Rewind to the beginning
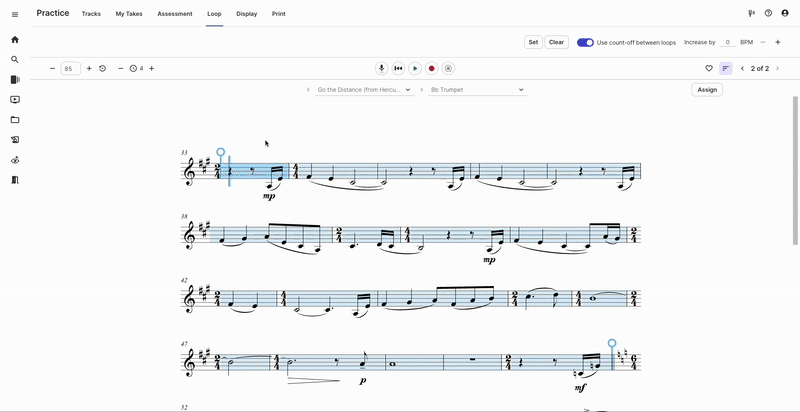This screenshot has width=800, height=412. click(x=398, y=68)
